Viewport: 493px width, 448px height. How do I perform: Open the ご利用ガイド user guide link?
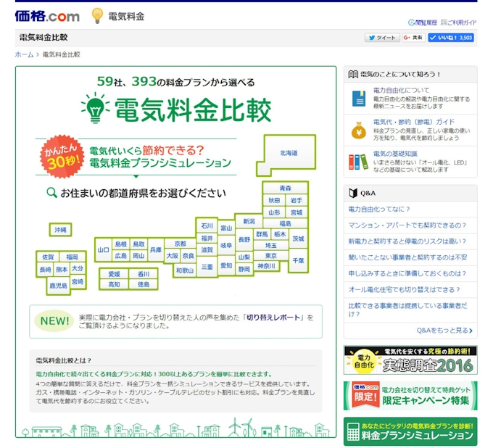pyautogui.click(x=458, y=22)
